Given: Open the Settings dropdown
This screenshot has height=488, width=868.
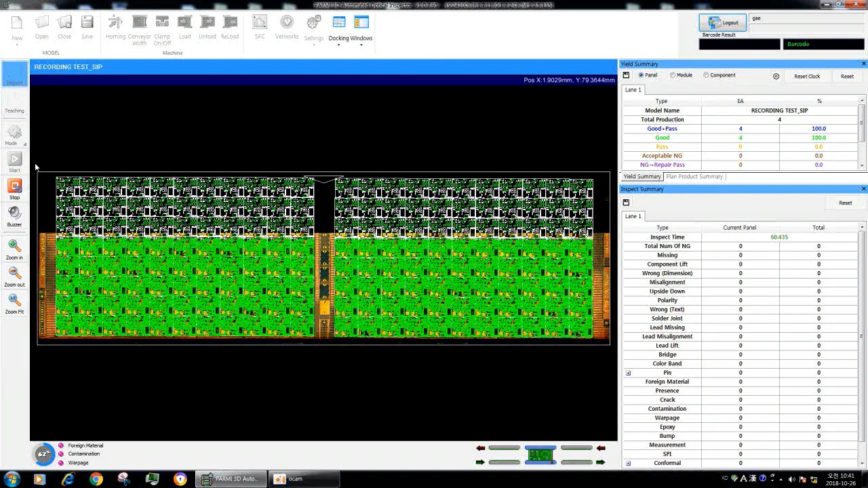Looking at the screenshot, I should [313, 45].
